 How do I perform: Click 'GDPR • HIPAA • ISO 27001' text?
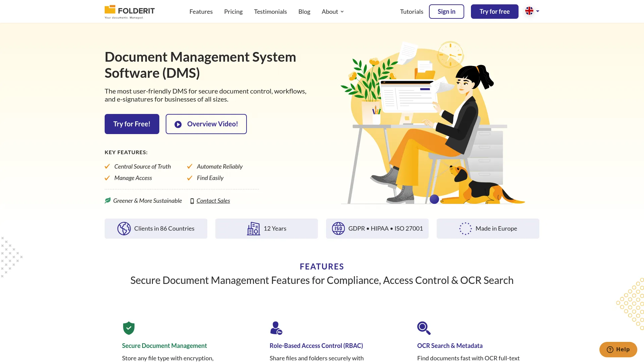(386, 229)
